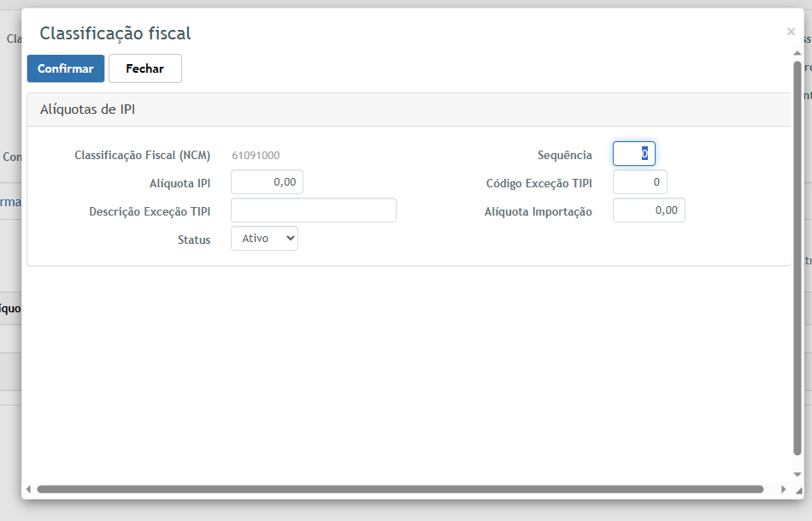Click the scroll down arrow icon
The width and height of the screenshot is (812, 521).
(x=797, y=474)
